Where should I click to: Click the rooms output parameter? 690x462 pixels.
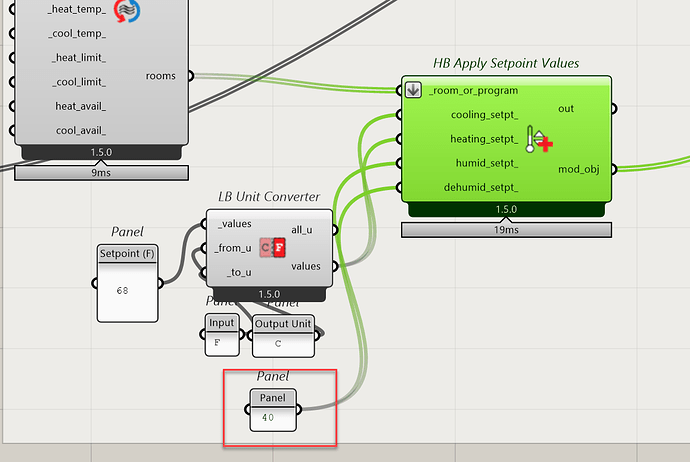[160, 76]
